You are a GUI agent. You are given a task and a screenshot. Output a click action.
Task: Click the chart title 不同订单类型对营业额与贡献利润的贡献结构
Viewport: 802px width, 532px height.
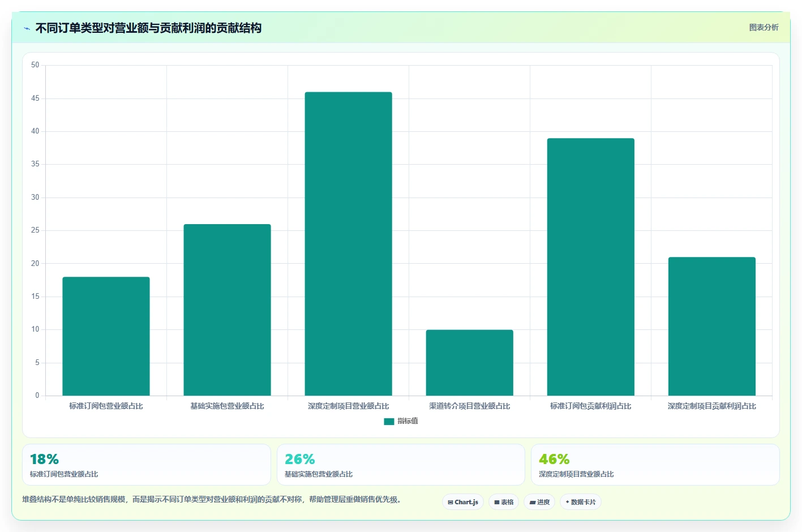pyautogui.click(x=148, y=28)
